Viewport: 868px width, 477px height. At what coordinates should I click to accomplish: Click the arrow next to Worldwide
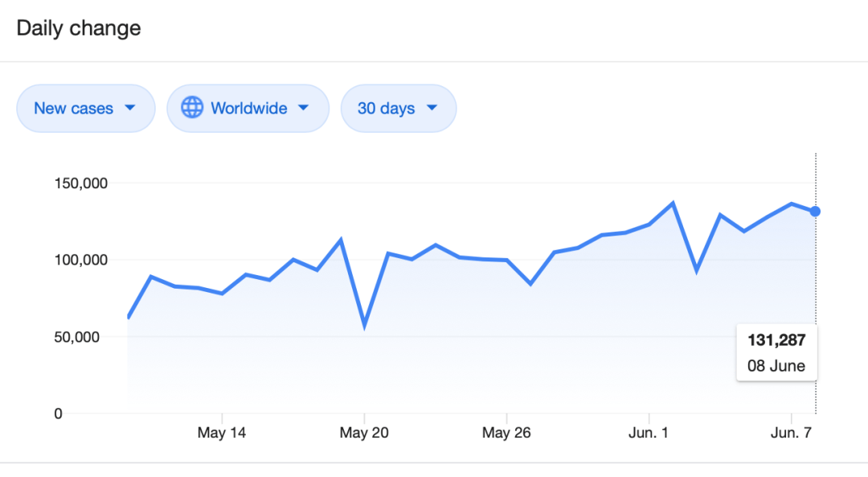point(303,108)
